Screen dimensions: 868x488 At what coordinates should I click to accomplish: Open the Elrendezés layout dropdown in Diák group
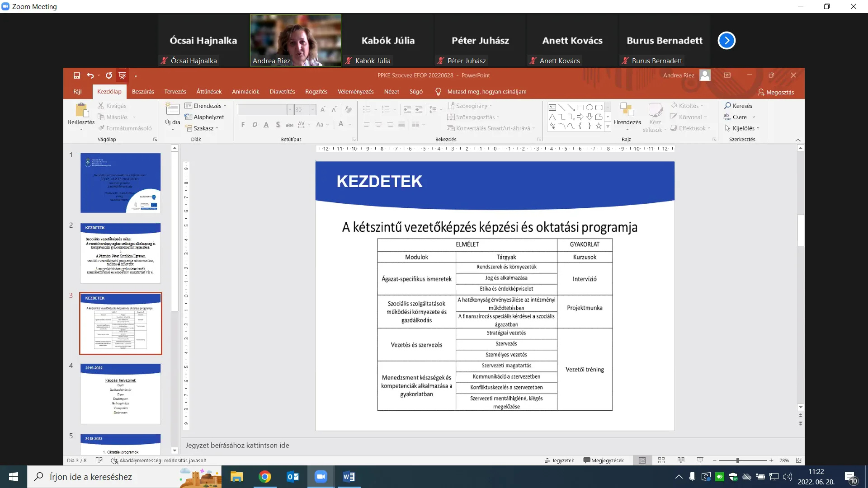tap(206, 106)
